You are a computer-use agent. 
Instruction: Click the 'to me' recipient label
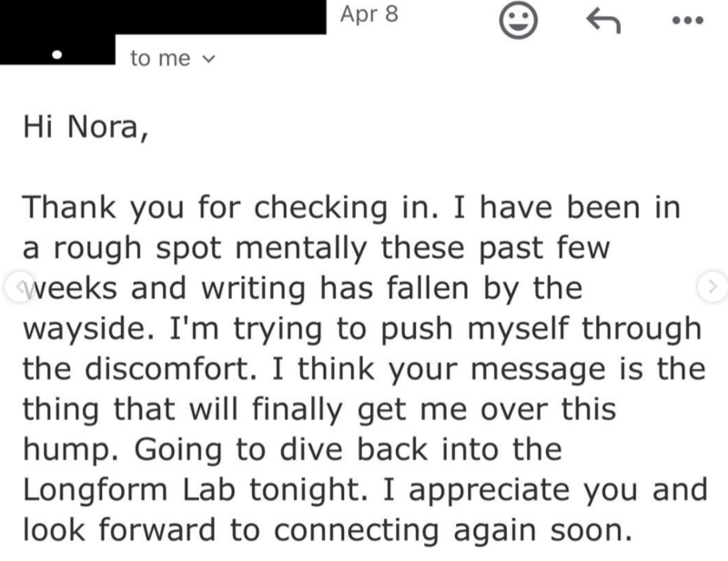click(x=160, y=58)
